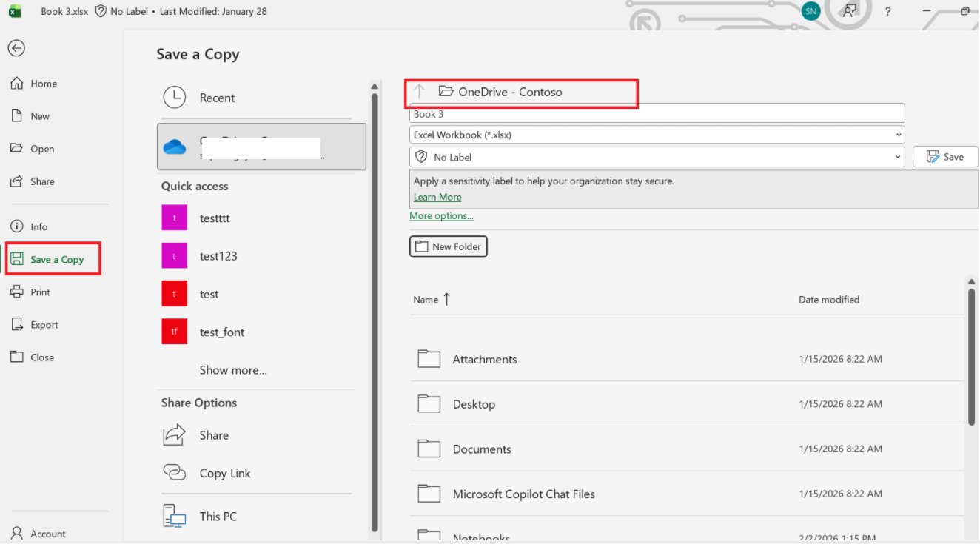The width and height of the screenshot is (980, 544).
Task: Click the folder icon beside Attachments
Action: point(429,359)
